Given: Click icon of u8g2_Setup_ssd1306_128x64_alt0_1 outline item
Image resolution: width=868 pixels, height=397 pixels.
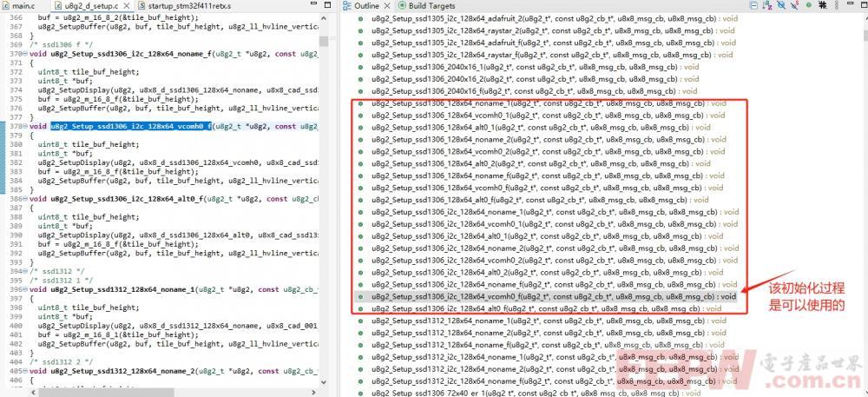Looking at the screenshot, I should (x=360, y=128).
